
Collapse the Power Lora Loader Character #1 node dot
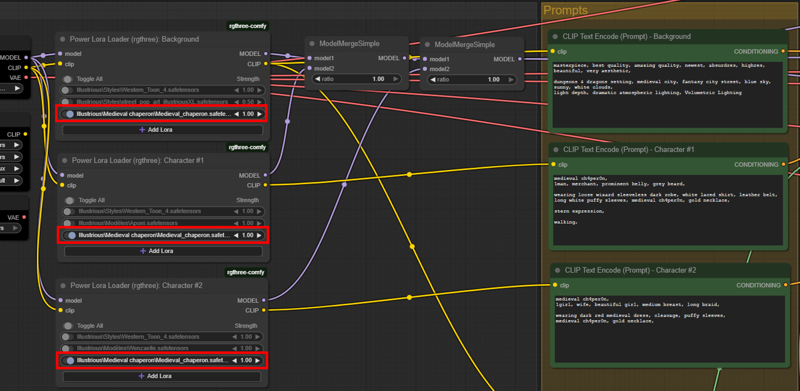click(x=65, y=160)
